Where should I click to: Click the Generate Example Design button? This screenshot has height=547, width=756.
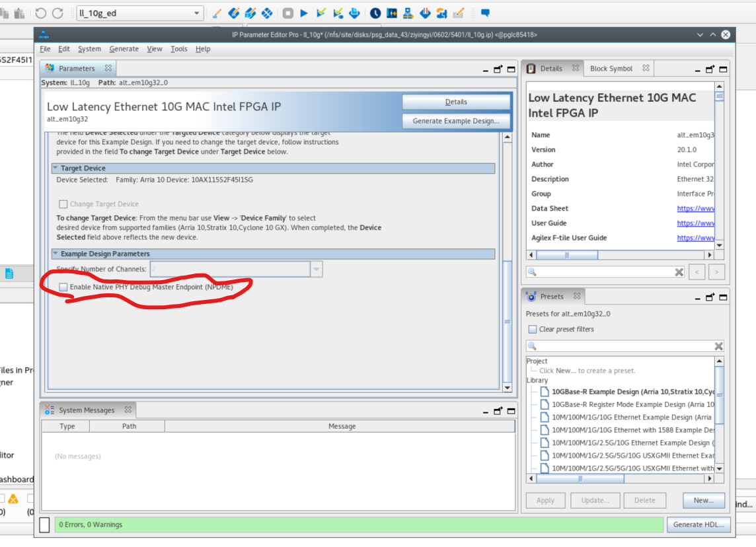point(456,121)
